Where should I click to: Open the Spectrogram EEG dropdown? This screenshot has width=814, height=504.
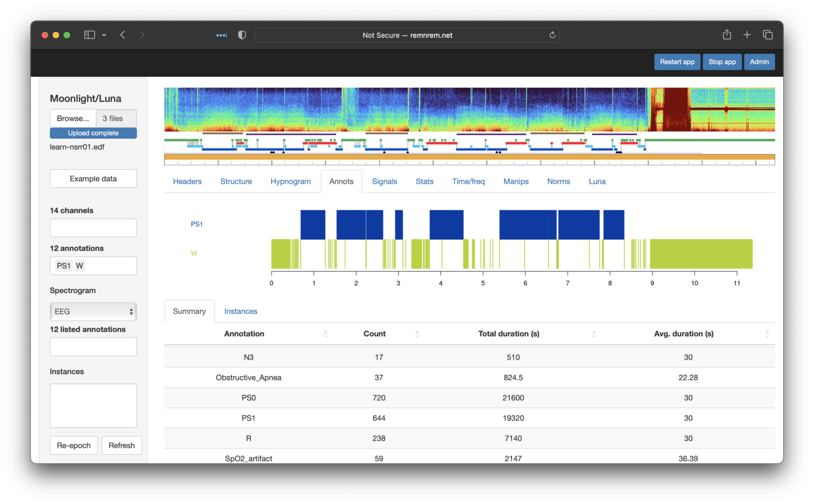tap(93, 312)
